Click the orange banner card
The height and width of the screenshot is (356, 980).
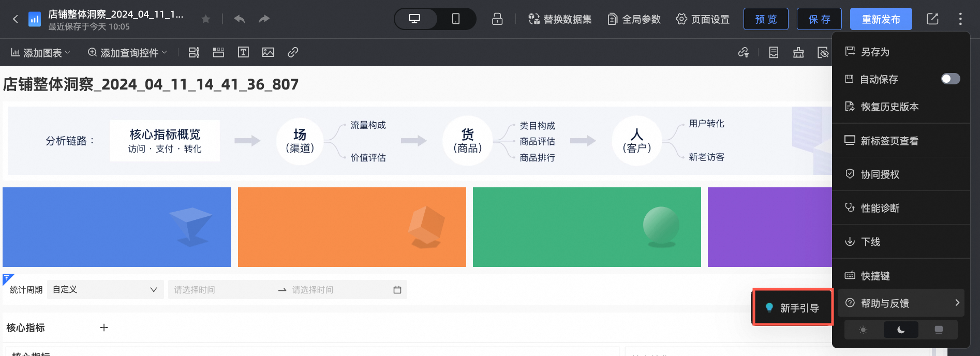tap(352, 227)
